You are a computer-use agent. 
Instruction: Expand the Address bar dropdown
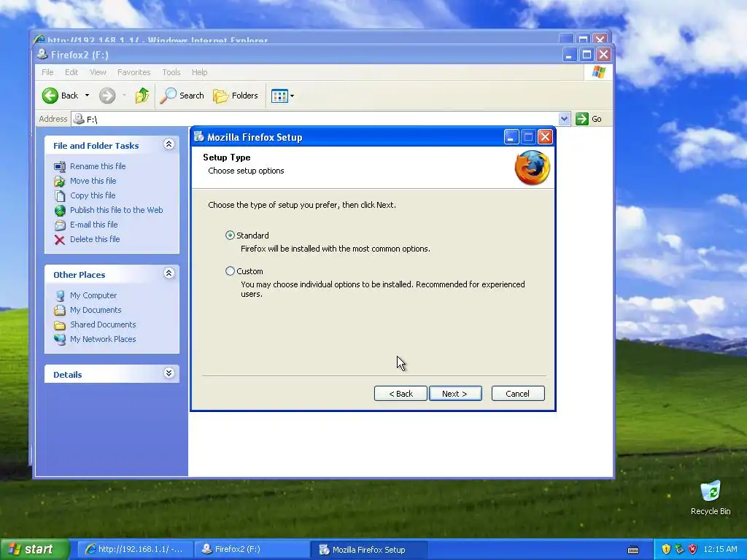(564, 119)
